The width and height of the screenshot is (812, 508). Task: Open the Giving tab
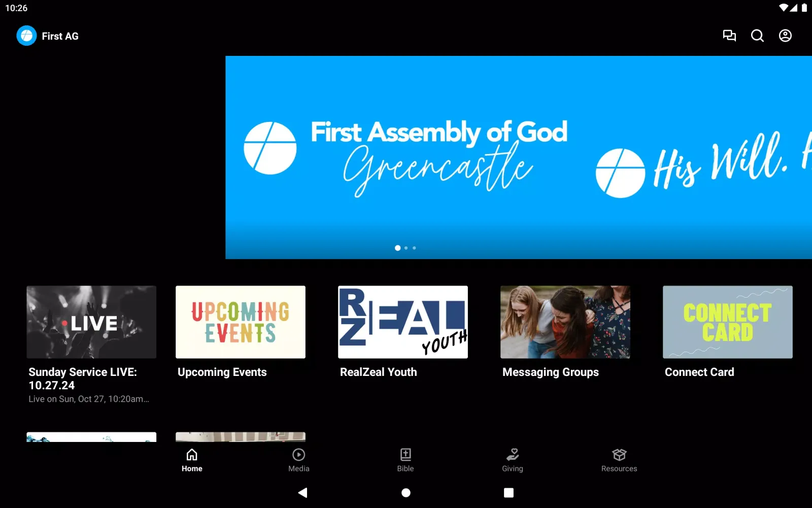pyautogui.click(x=513, y=460)
